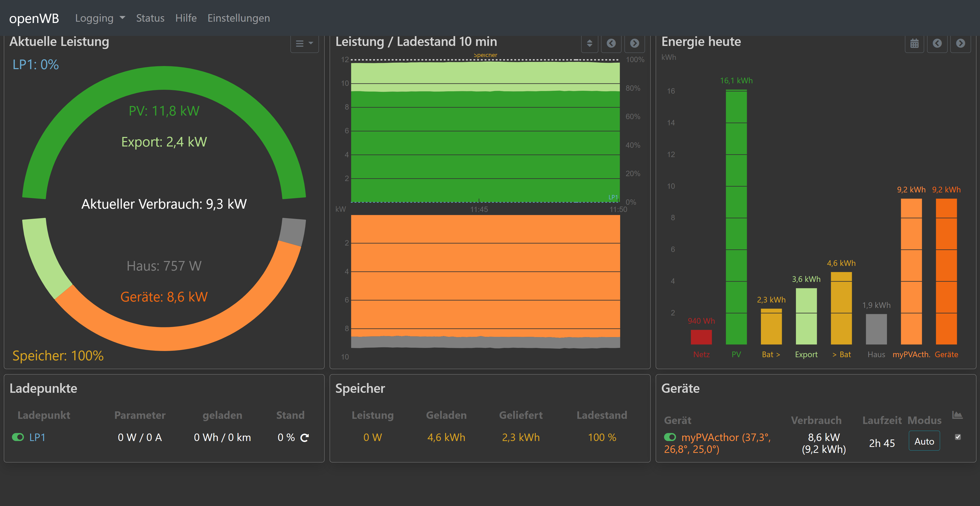
Task: Click the openWB brand logo
Action: (34, 18)
